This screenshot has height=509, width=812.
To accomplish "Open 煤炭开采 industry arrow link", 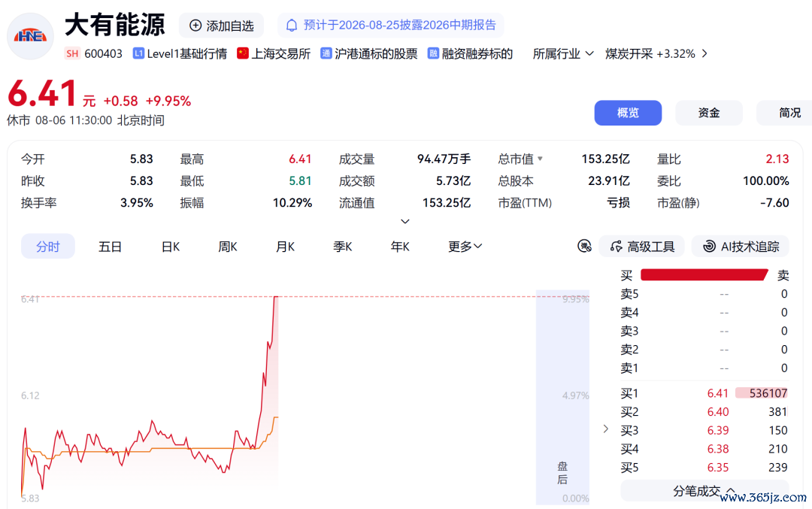I will pyautogui.click(x=704, y=54).
